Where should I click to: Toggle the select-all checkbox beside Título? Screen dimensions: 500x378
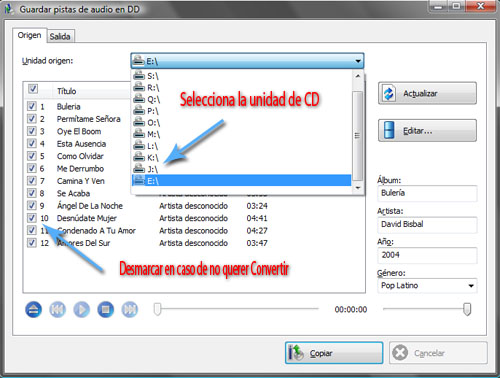[x=33, y=89]
